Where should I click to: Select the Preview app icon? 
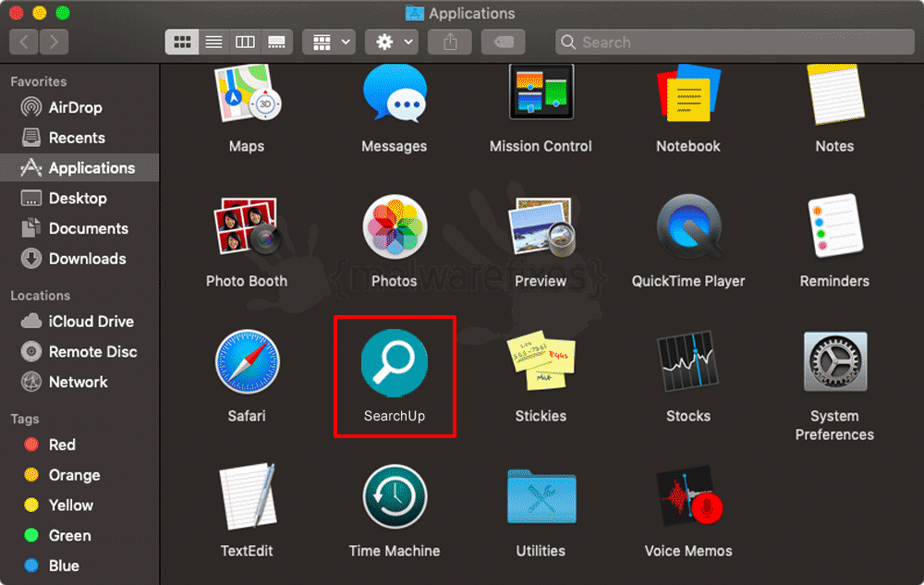click(x=541, y=226)
